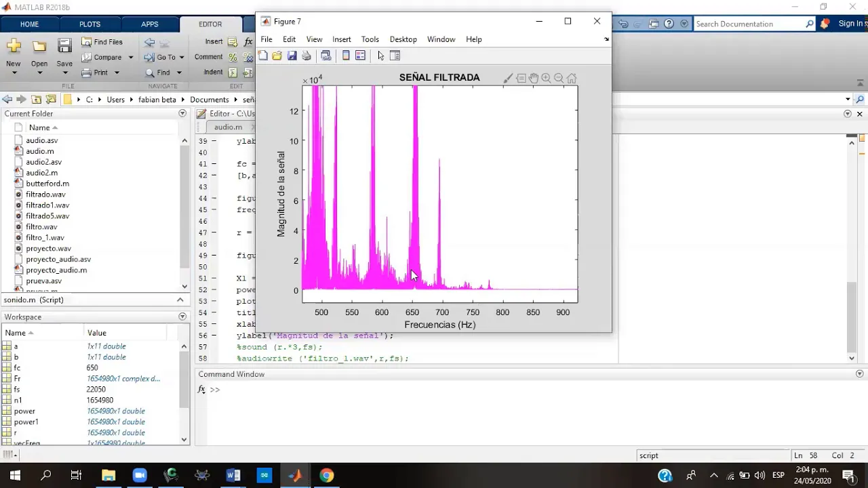Image resolution: width=868 pixels, height=488 pixels.
Task: Open the Current Folder panel actions menu
Action: [x=182, y=114]
